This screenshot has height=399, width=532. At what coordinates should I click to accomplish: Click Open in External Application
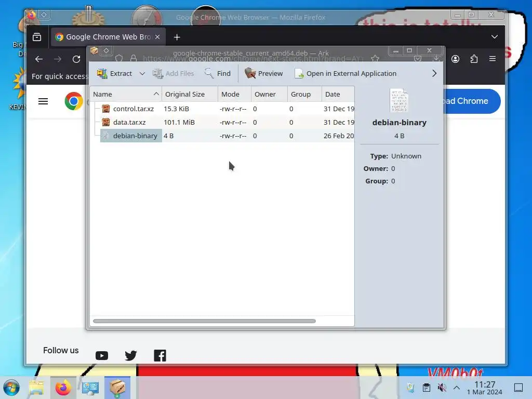click(345, 73)
